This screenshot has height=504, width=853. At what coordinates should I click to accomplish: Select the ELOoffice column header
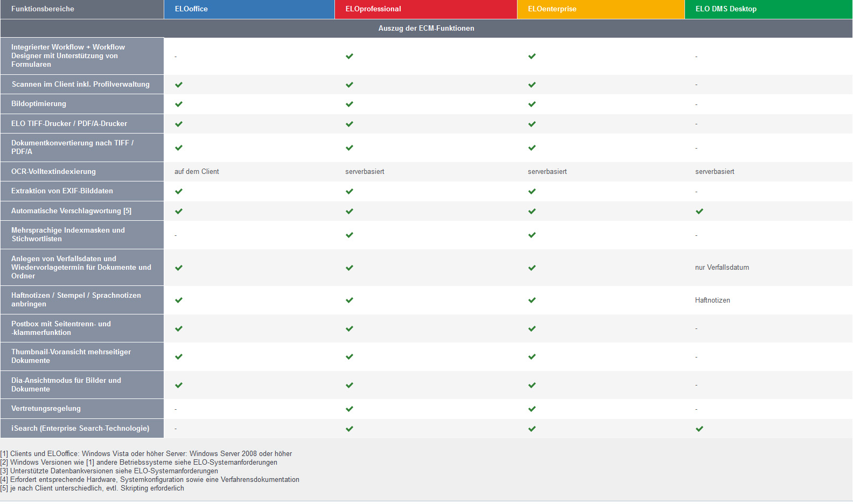coord(191,9)
